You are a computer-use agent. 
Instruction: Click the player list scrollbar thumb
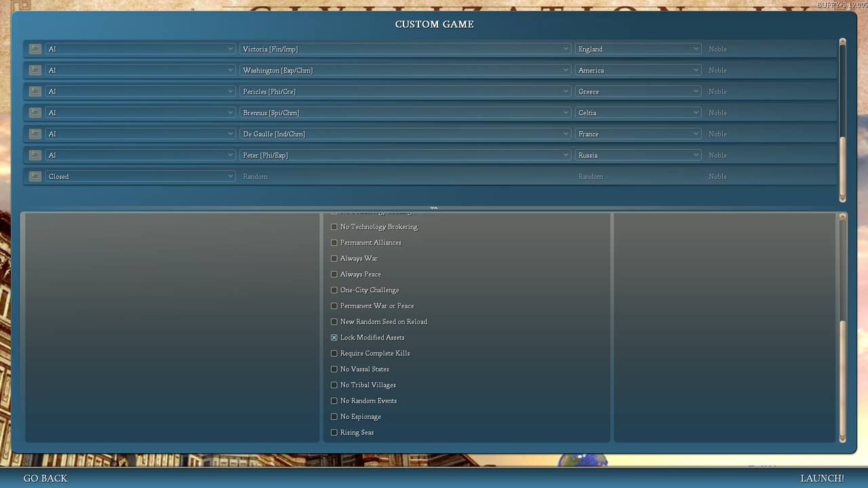(843, 165)
